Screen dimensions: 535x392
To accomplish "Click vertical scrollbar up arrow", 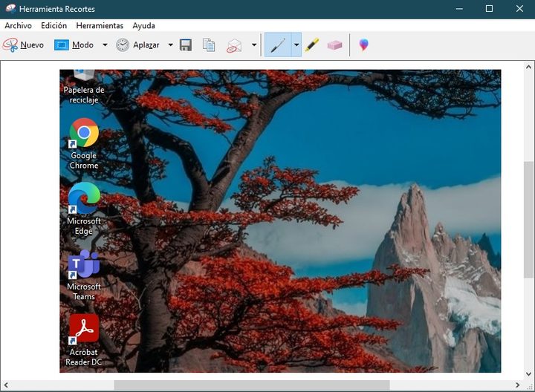I will [528, 67].
